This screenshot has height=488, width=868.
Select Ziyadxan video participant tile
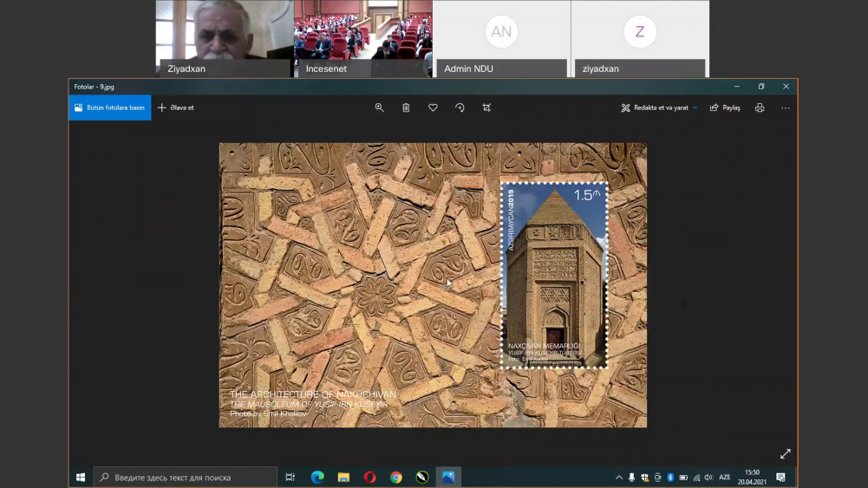pos(225,39)
